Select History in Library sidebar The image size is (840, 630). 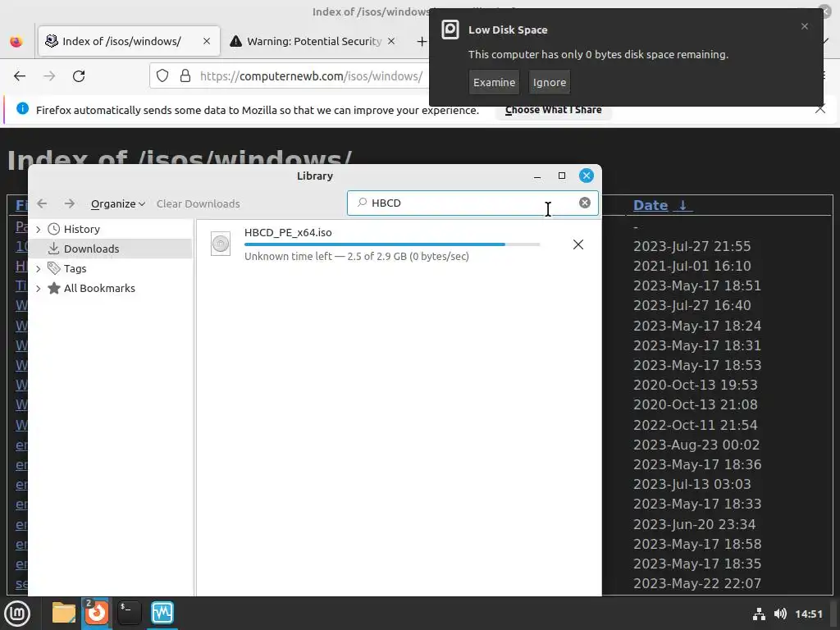81,230
